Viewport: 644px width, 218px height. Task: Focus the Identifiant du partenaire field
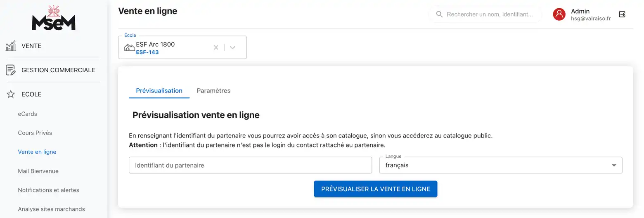(250, 165)
